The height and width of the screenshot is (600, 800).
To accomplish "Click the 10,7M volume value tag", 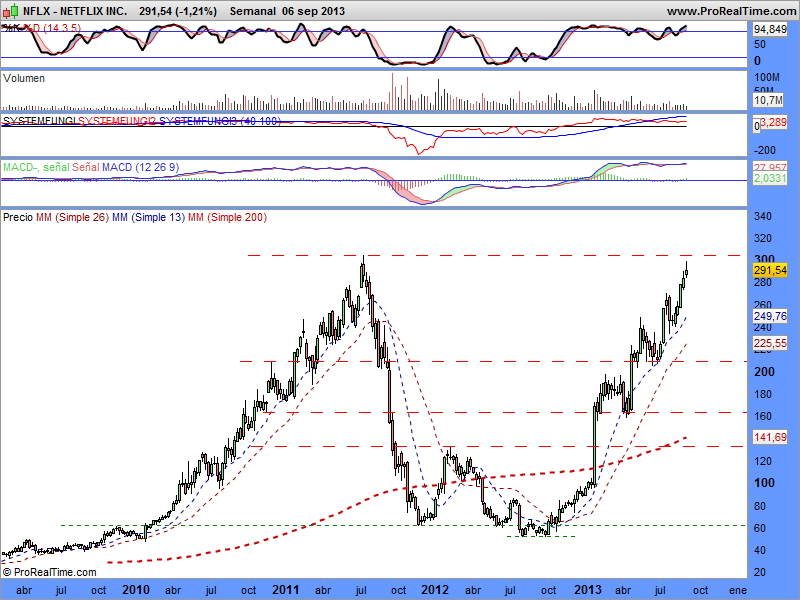I will click(x=768, y=100).
